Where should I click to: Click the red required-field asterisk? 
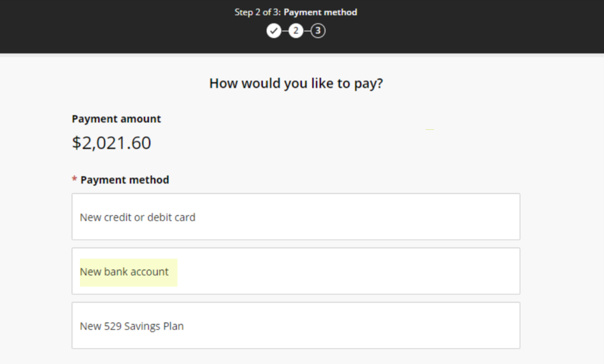pos(75,180)
